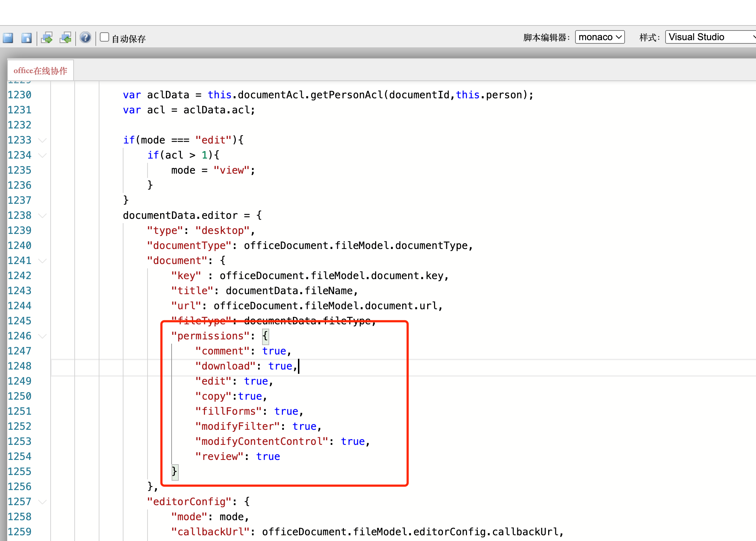Image resolution: width=756 pixels, height=541 pixels.
Task: Click the next window green-arrow icon
Action: [x=47, y=38]
